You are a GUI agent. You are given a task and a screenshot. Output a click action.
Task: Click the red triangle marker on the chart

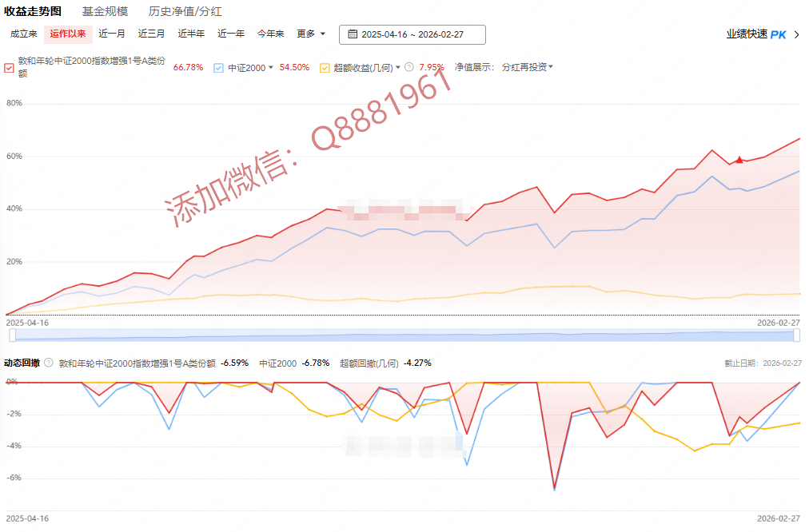[739, 160]
